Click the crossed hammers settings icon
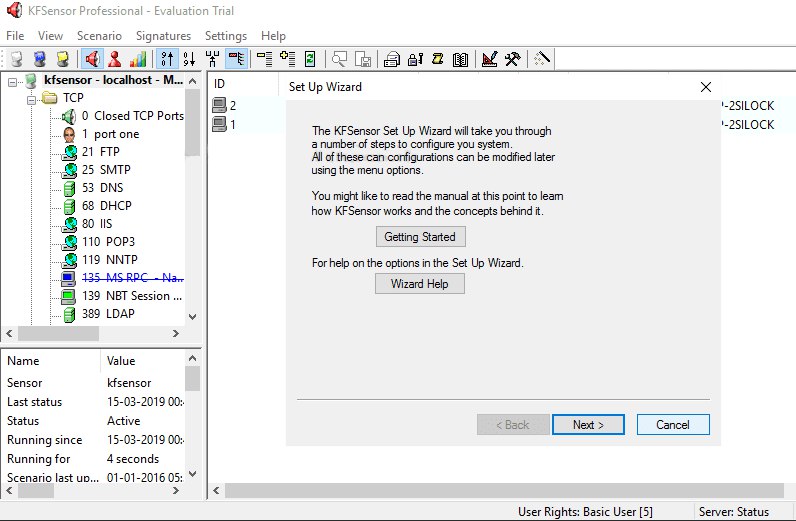Screen dimensions: 796x521 click(x=513, y=59)
